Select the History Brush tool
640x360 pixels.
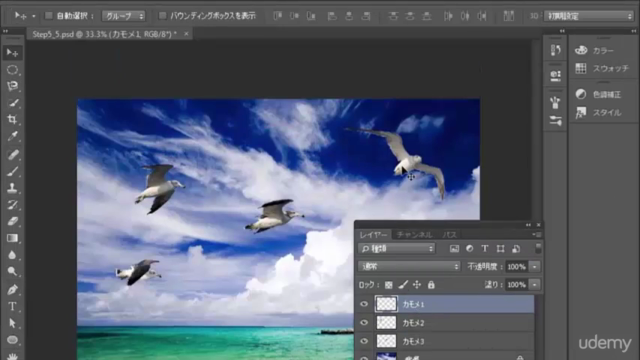(12, 205)
